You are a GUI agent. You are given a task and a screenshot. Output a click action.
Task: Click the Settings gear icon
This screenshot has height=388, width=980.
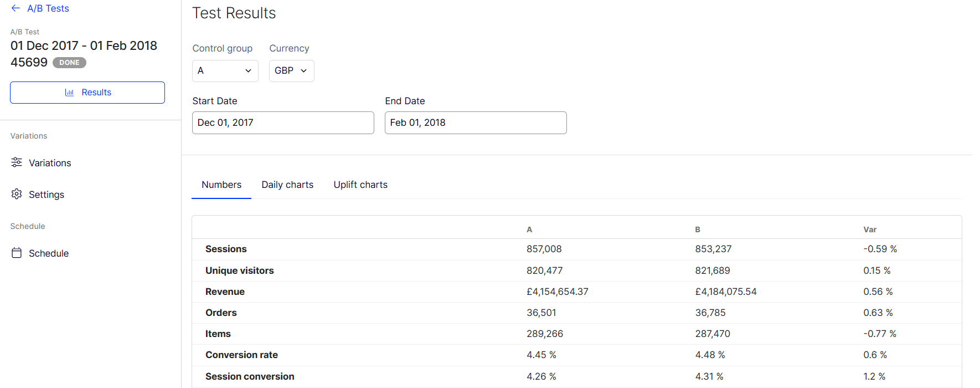coord(17,194)
